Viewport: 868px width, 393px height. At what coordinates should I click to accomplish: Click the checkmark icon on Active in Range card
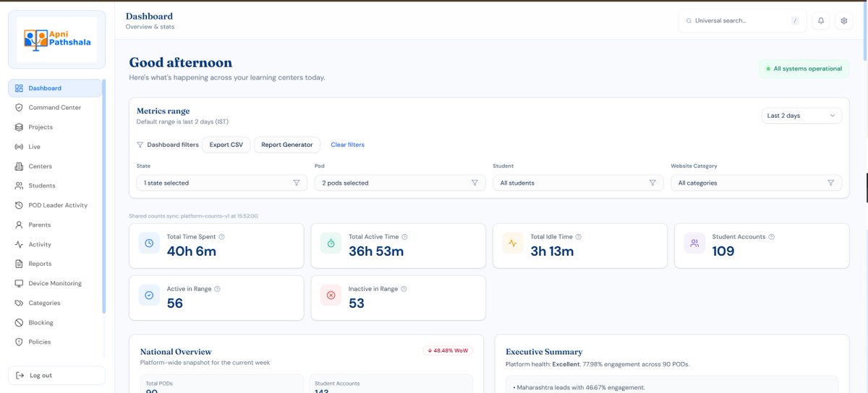[149, 295]
